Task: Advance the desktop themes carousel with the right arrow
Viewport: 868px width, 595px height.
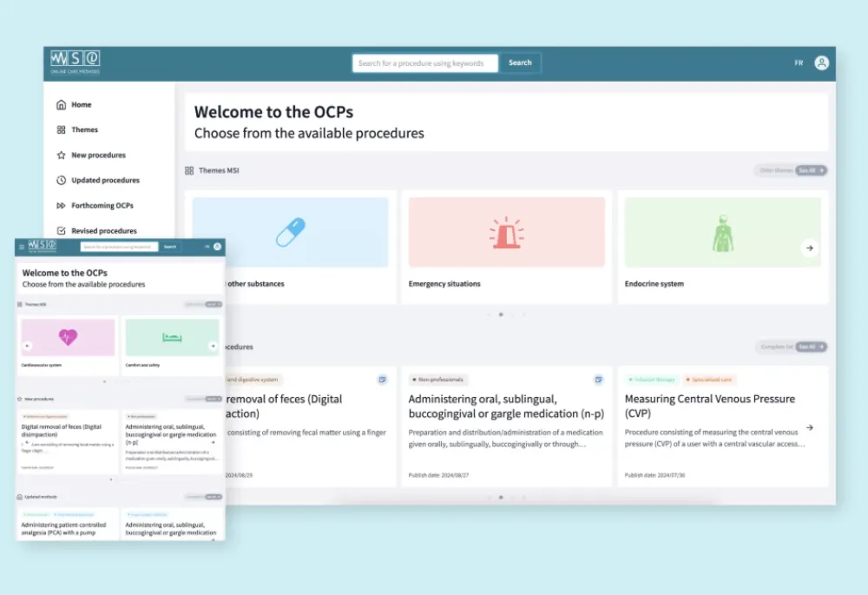Action: click(809, 248)
